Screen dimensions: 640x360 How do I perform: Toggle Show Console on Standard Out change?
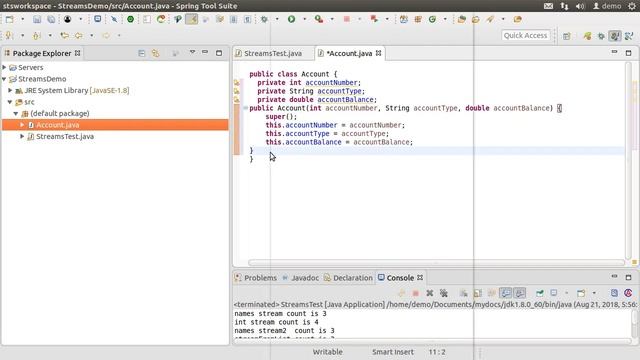click(x=505, y=293)
